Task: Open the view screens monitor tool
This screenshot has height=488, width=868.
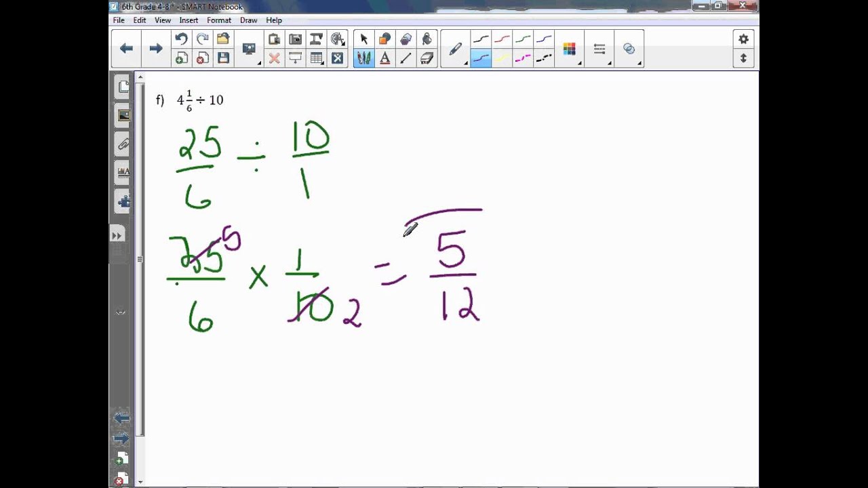Action: point(249,49)
